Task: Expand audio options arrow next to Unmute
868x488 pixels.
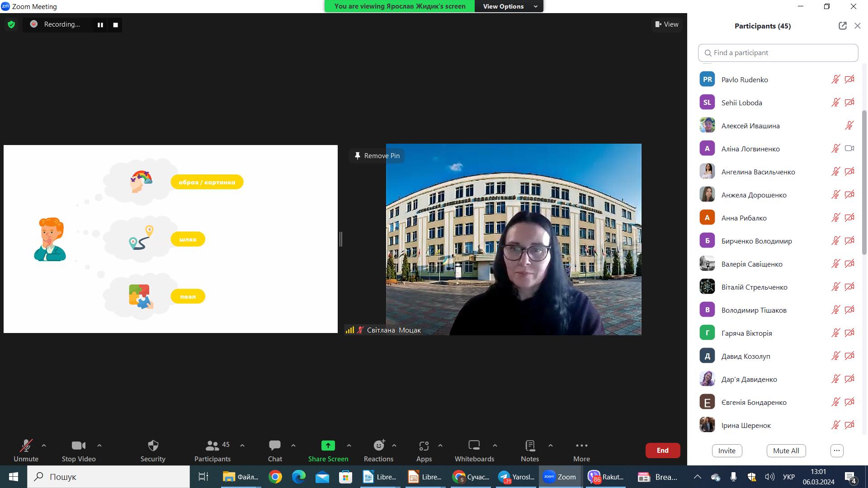Action: click(x=44, y=446)
